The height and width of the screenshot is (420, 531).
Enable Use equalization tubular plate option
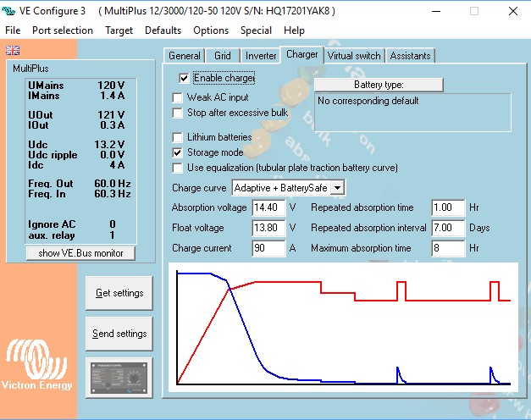[x=177, y=168]
